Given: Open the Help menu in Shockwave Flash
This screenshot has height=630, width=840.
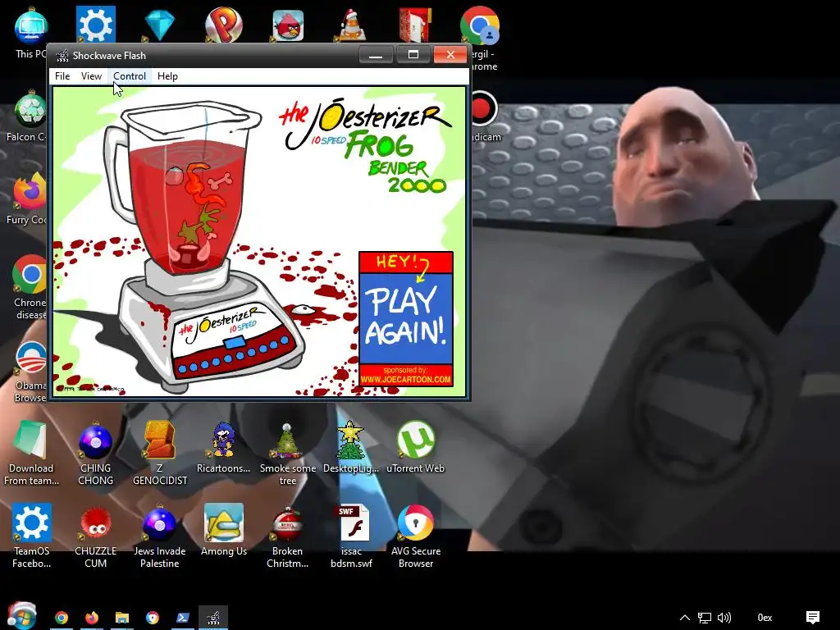Looking at the screenshot, I should click(167, 76).
